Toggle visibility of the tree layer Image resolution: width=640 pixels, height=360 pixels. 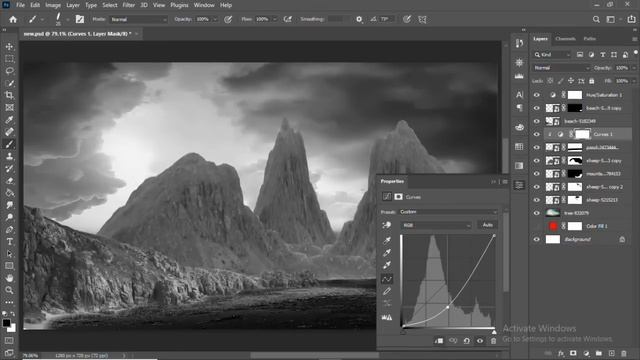coord(536,213)
